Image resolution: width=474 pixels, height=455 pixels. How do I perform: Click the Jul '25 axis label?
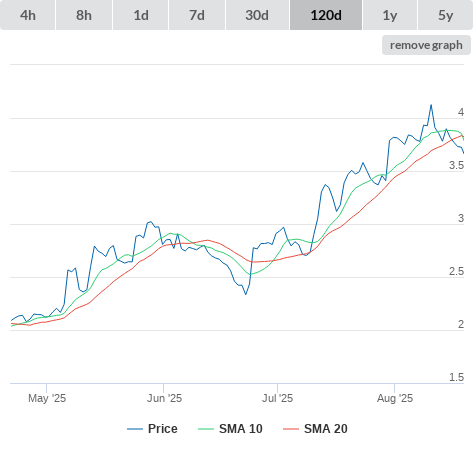[x=277, y=398]
